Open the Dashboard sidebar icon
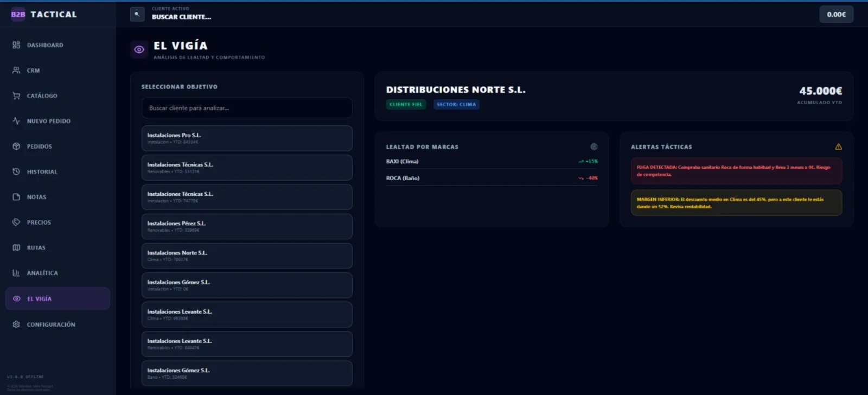Screen dimensions: 868x395 (x=16, y=45)
